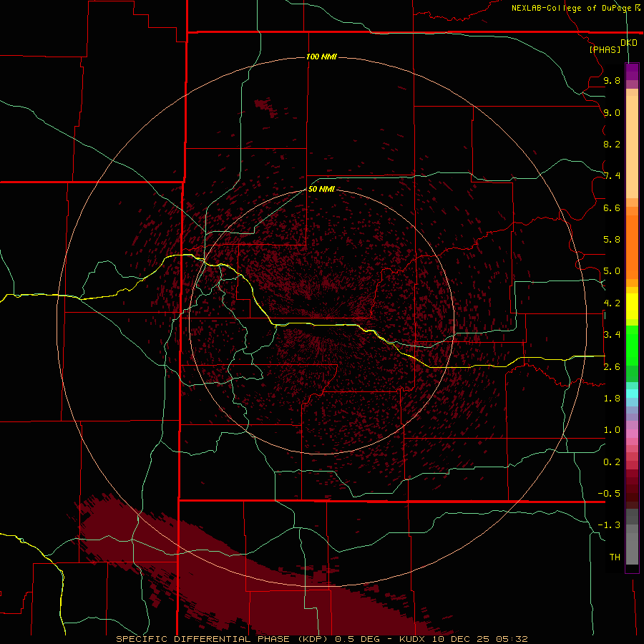Click the 5.8 value on the color scale
The height and width of the screenshot is (644, 644).
tap(612, 240)
